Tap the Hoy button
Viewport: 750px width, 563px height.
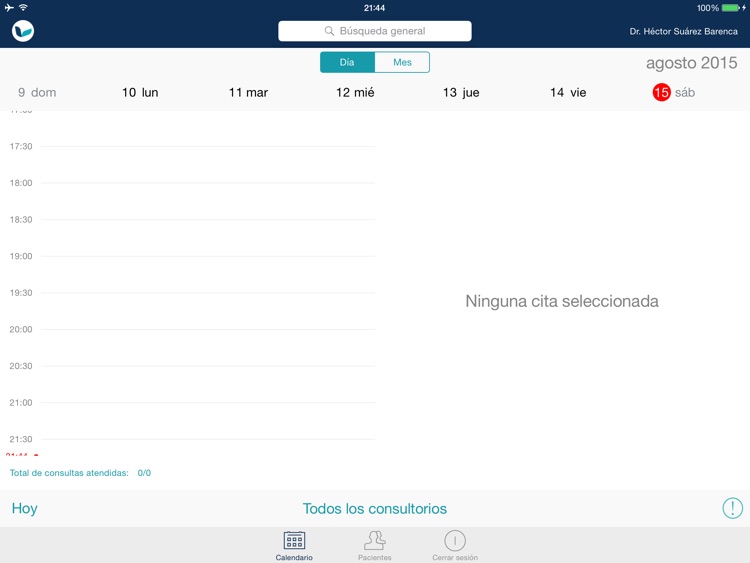[24, 508]
